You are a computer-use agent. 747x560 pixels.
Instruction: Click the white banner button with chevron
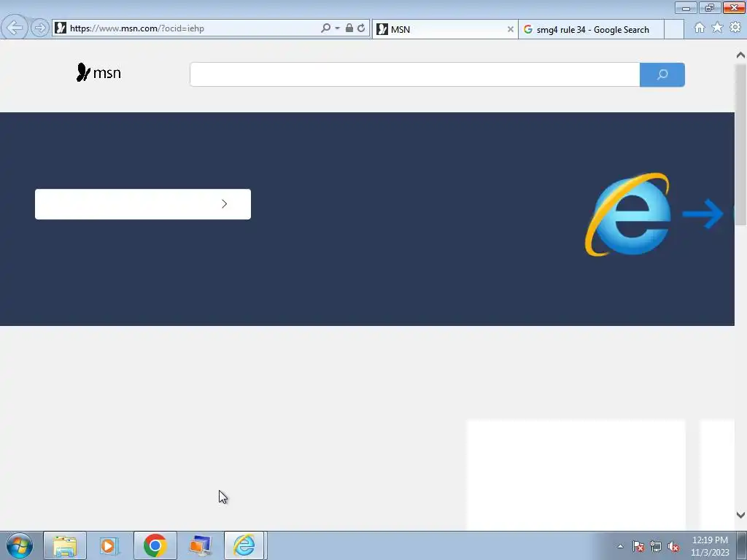click(143, 204)
